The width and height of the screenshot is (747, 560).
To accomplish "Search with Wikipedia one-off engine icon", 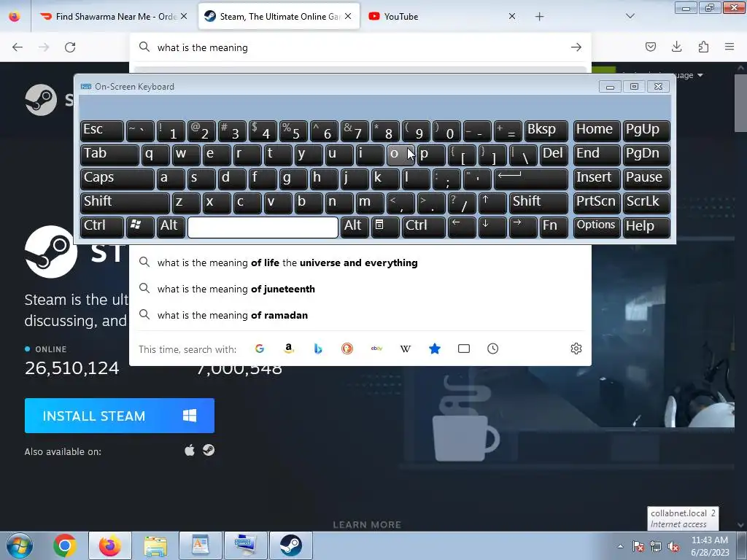I will tap(406, 349).
